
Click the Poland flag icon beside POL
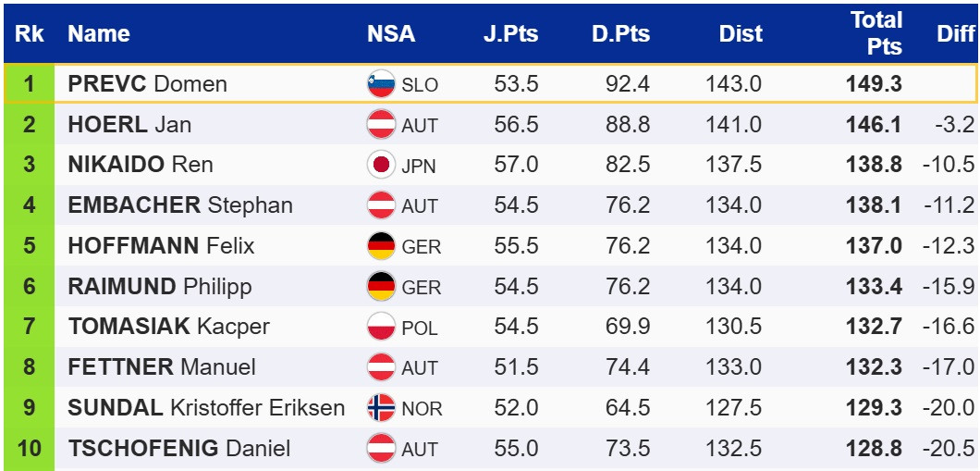pos(381,327)
